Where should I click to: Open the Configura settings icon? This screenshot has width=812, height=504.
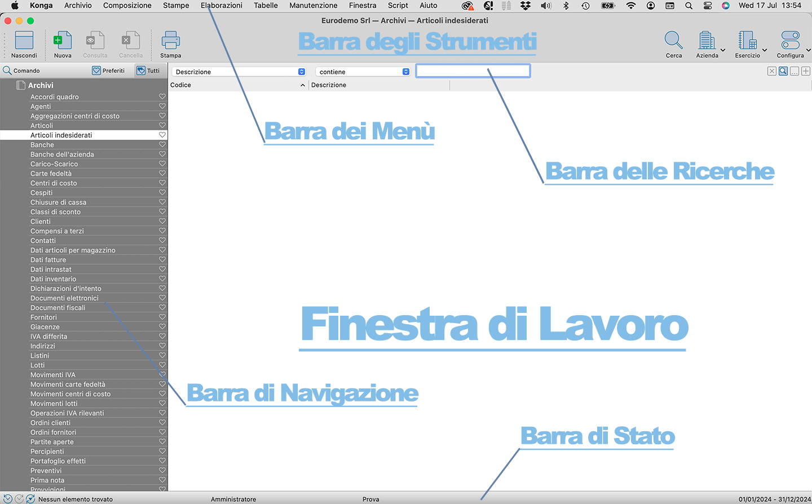coord(790,41)
